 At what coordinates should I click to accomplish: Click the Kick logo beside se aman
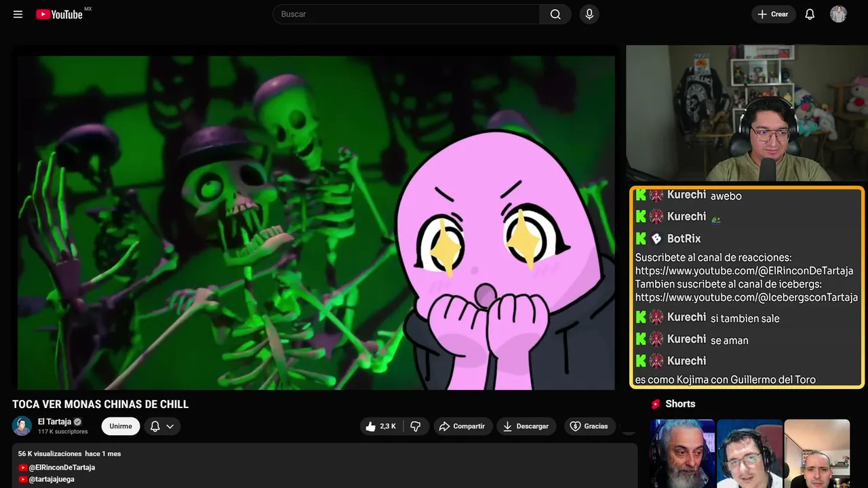641,339
